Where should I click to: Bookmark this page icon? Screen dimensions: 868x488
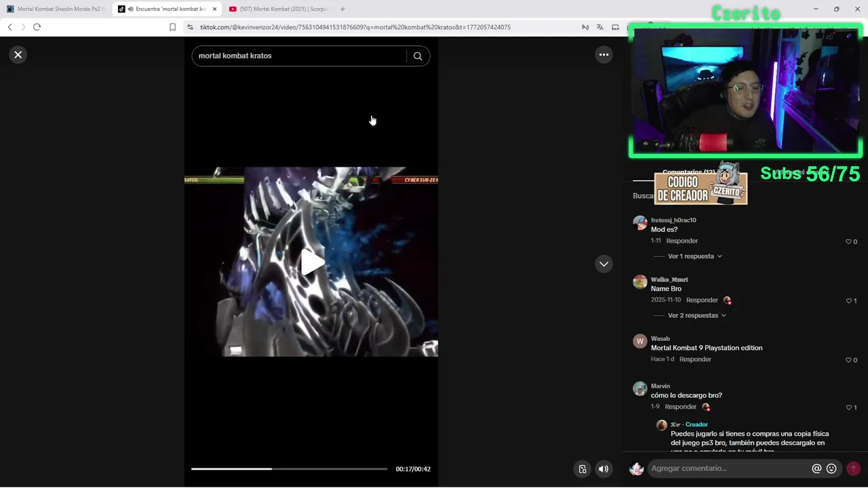[172, 27]
